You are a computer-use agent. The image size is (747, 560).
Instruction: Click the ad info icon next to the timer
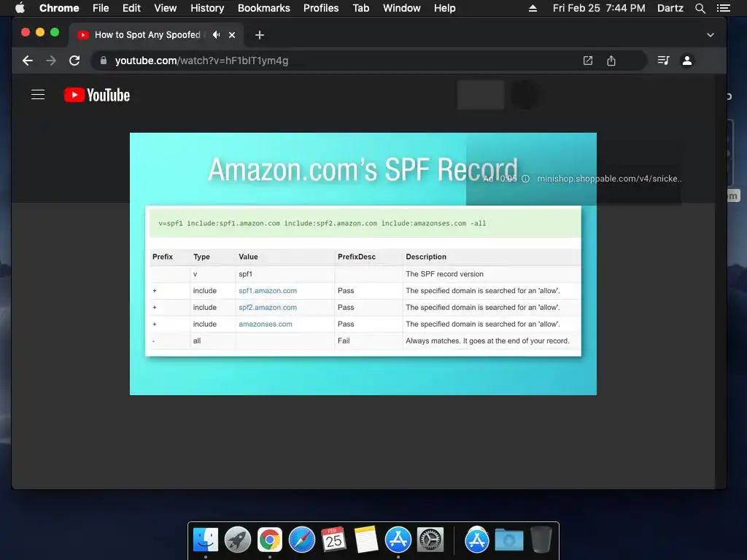pos(525,179)
